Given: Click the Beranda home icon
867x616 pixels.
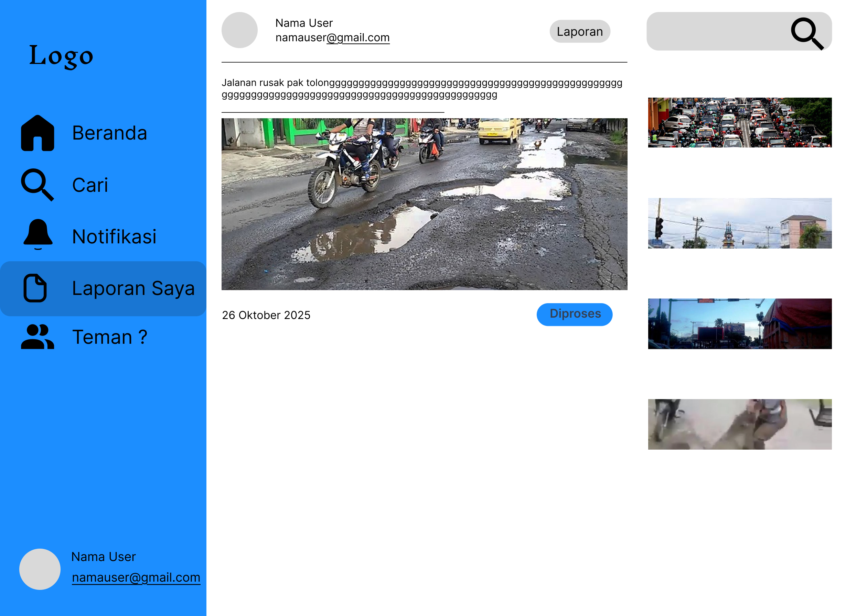Looking at the screenshot, I should pos(37,133).
